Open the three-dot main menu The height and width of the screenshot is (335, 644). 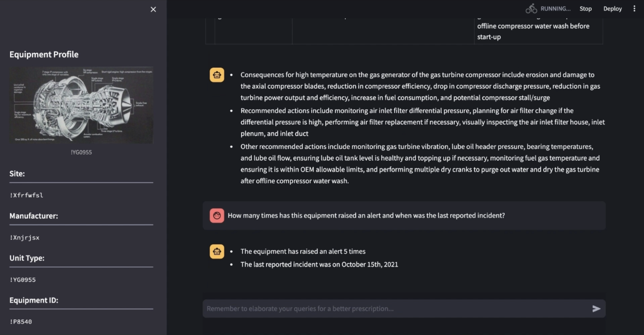click(634, 9)
